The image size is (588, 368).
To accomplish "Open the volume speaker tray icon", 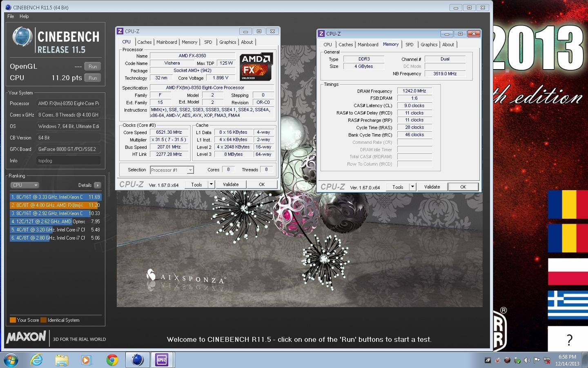I will [527, 360].
